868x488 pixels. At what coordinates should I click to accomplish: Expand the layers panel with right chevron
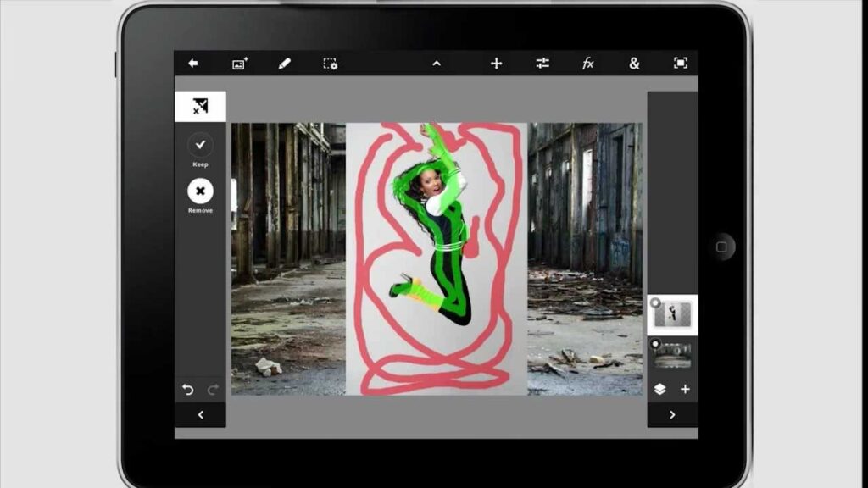672,415
